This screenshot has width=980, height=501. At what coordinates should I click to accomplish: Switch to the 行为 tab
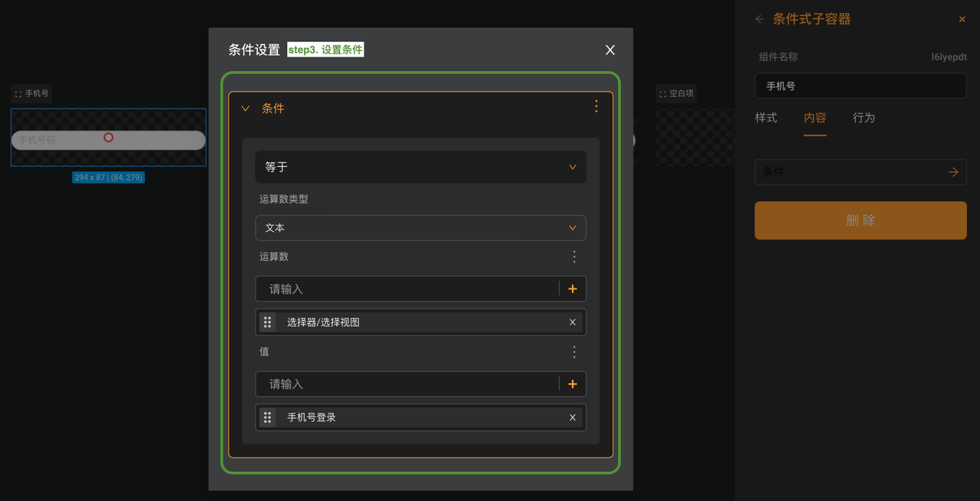pyautogui.click(x=864, y=118)
